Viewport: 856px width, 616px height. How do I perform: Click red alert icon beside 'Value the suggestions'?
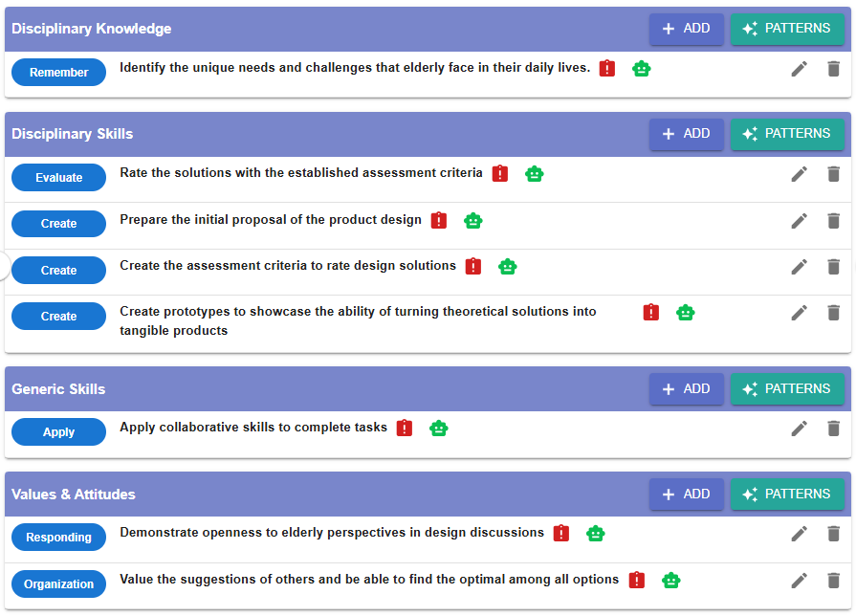(x=637, y=581)
